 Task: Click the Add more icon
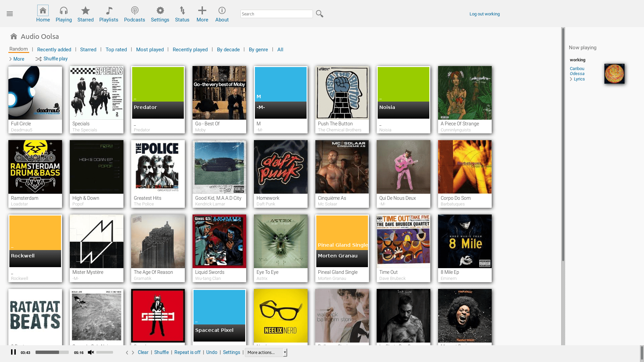pos(202,10)
